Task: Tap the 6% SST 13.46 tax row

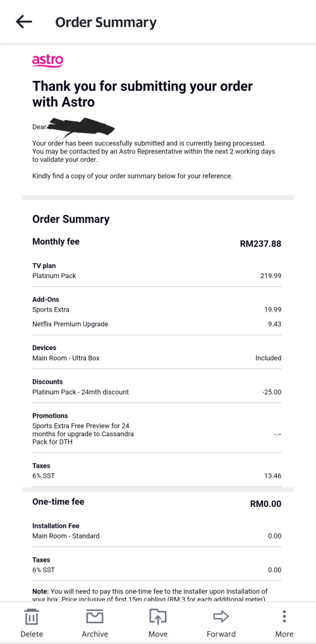Action: coord(157,476)
